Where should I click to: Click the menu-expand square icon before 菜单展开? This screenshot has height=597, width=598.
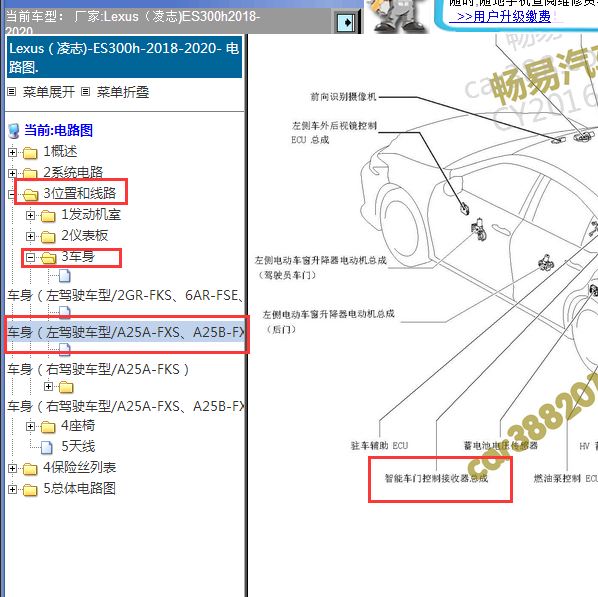[12, 92]
